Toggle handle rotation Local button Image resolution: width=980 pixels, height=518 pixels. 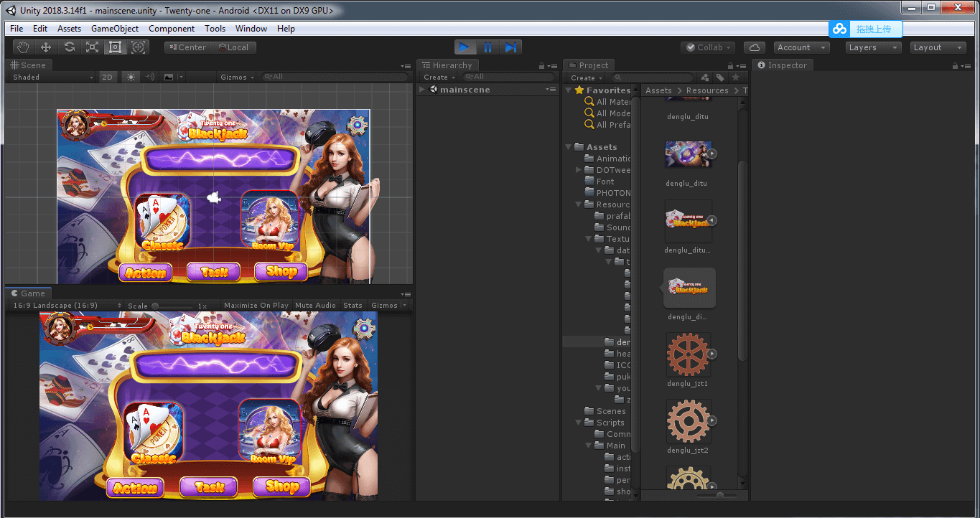coord(234,47)
